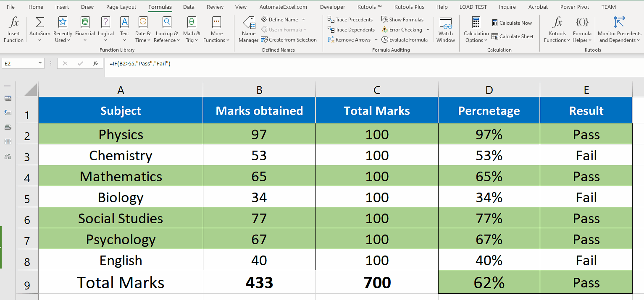The image size is (644, 300).
Task: Open the Watch Window
Action: pyautogui.click(x=446, y=29)
